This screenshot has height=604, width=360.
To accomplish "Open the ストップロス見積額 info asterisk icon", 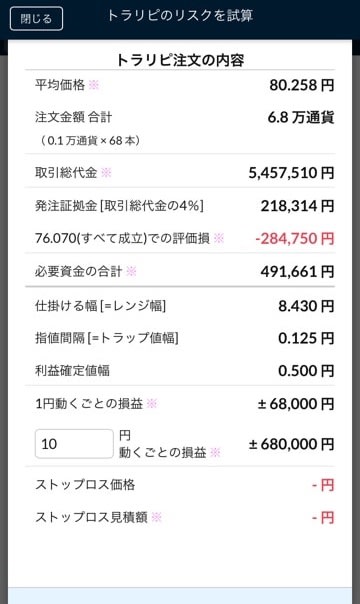I will (x=157, y=517).
